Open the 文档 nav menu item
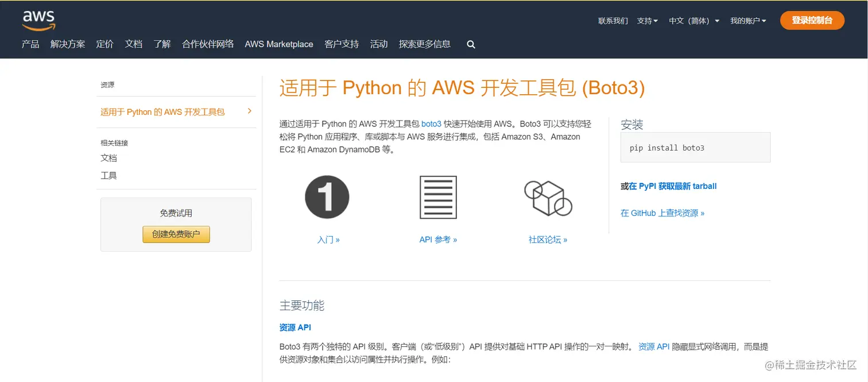Image resolution: width=868 pixels, height=382 pixels. [x=134, y=44]
